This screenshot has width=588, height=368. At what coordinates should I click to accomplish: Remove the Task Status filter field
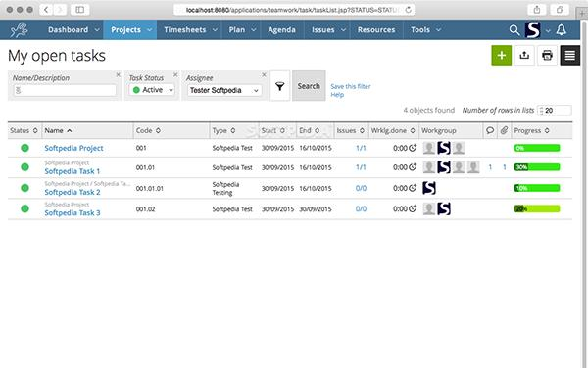point(175,75)
